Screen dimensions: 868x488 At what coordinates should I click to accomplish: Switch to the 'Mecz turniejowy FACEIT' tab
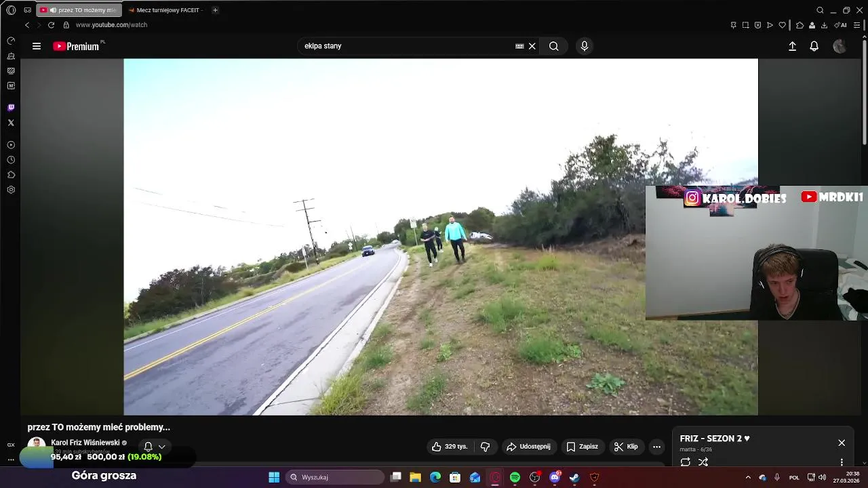[165, 10]
